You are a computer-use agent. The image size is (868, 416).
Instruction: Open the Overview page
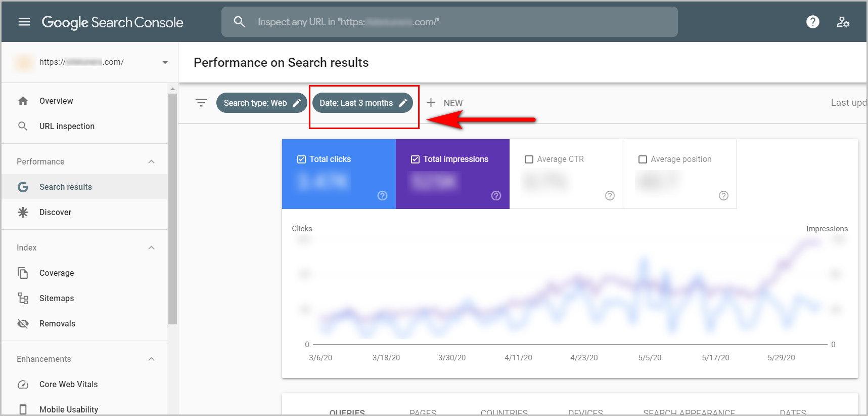84,101
